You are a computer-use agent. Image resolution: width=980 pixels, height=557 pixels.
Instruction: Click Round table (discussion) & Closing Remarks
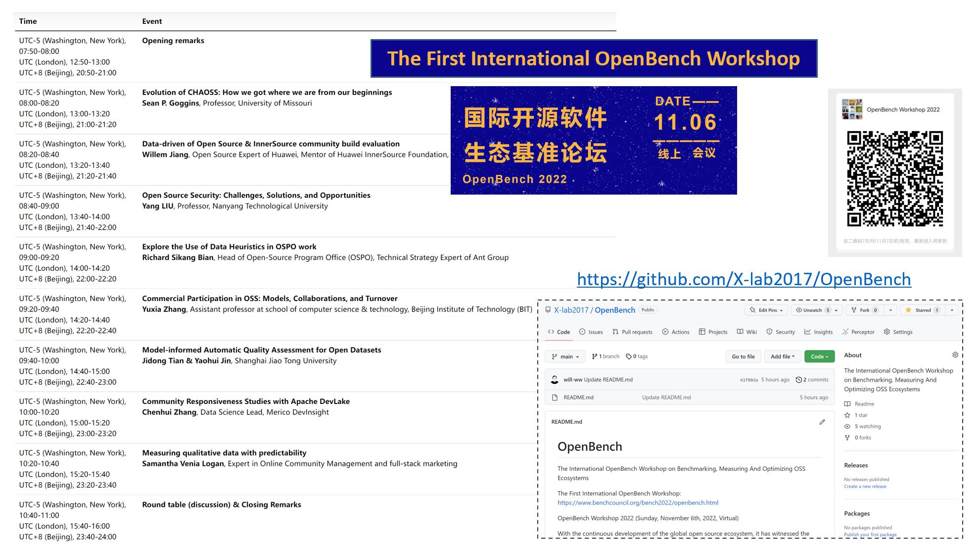(x=222, y=505)
